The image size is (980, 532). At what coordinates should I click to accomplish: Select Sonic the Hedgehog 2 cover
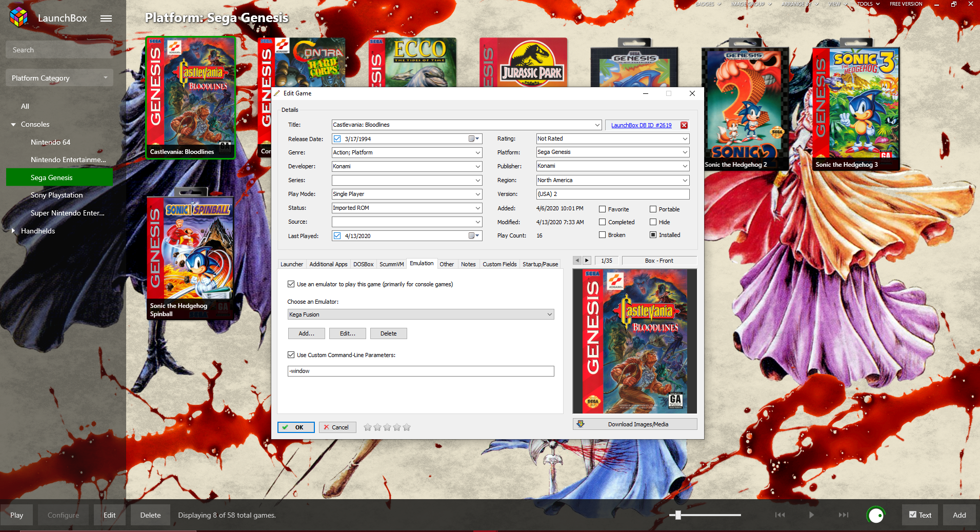745,109
